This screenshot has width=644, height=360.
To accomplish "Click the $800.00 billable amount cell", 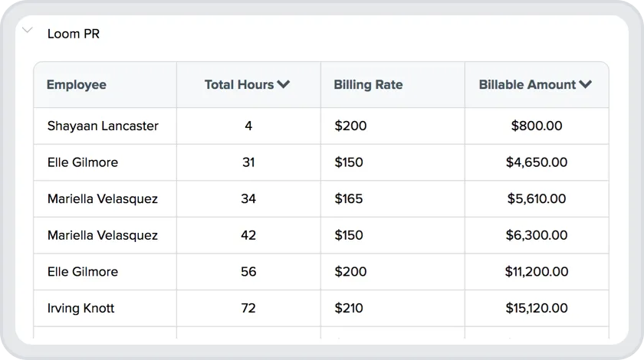I will (537, 126).
